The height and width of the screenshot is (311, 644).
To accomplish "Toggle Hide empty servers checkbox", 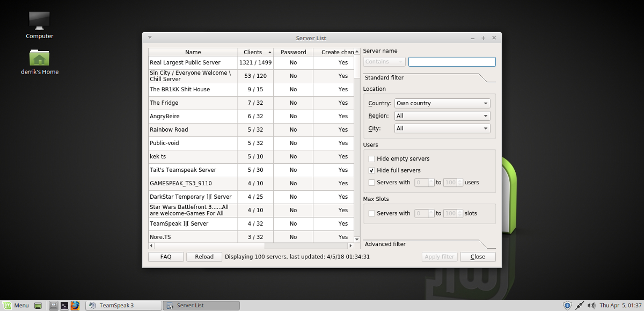I will (372, 159).
